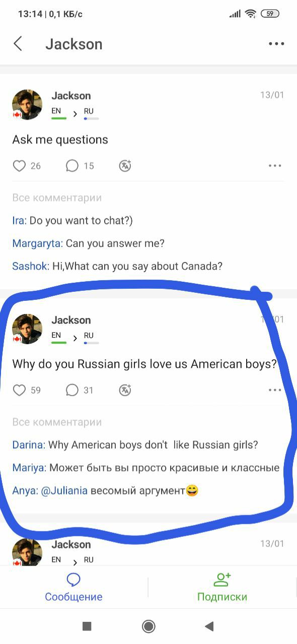This screenshot has height=644, width=297.
Task: Translate the "Ask me questions" post
Action: tap(125, 166)
